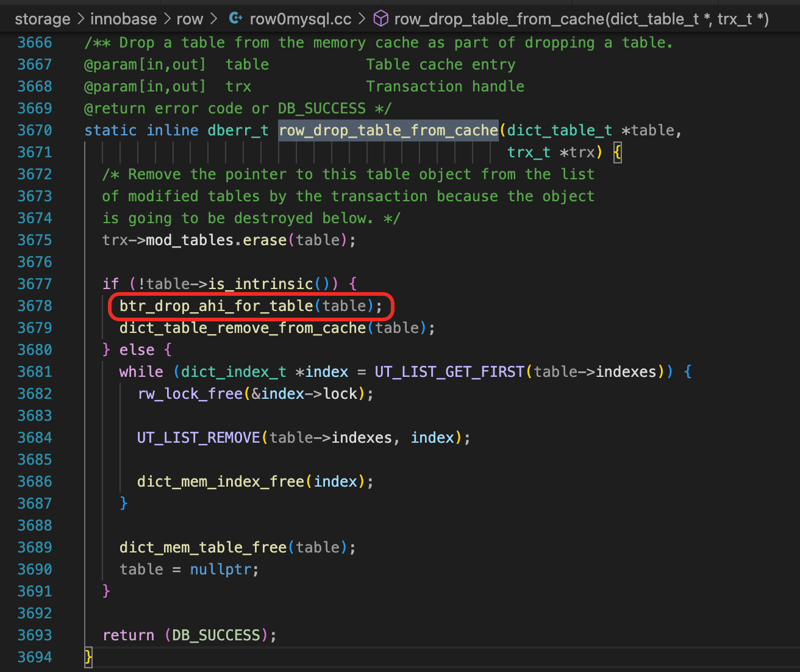Click line number 3678 in the gutter
Image resolution: width=800 pixels, height=672 pixels.
(35, 306)
